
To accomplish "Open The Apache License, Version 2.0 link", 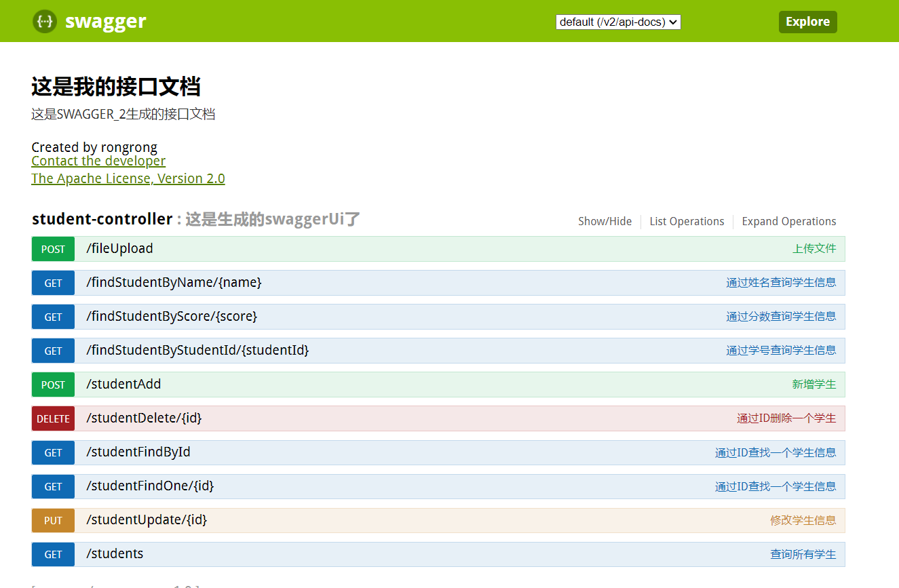I will (128, 178).
